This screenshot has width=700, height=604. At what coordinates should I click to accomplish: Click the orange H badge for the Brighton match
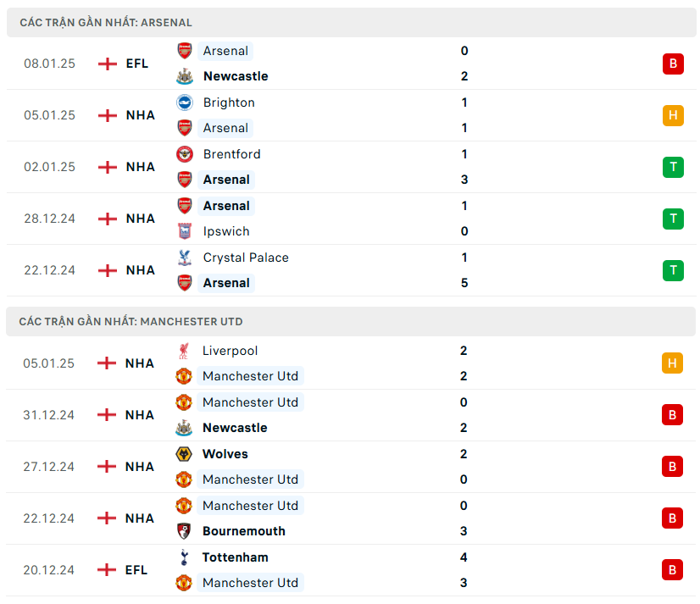pyautogui.click(x=673, y=115)
